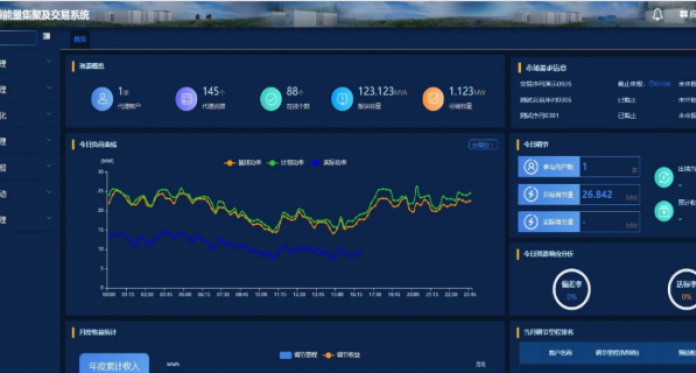
Task: Click the purple list icon beside 145个
Action: point(186,99)
